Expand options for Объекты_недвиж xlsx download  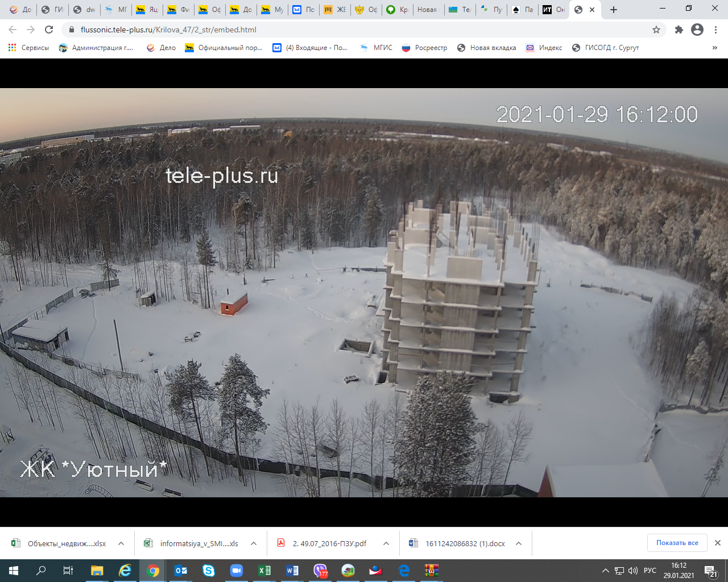(121, 543)
